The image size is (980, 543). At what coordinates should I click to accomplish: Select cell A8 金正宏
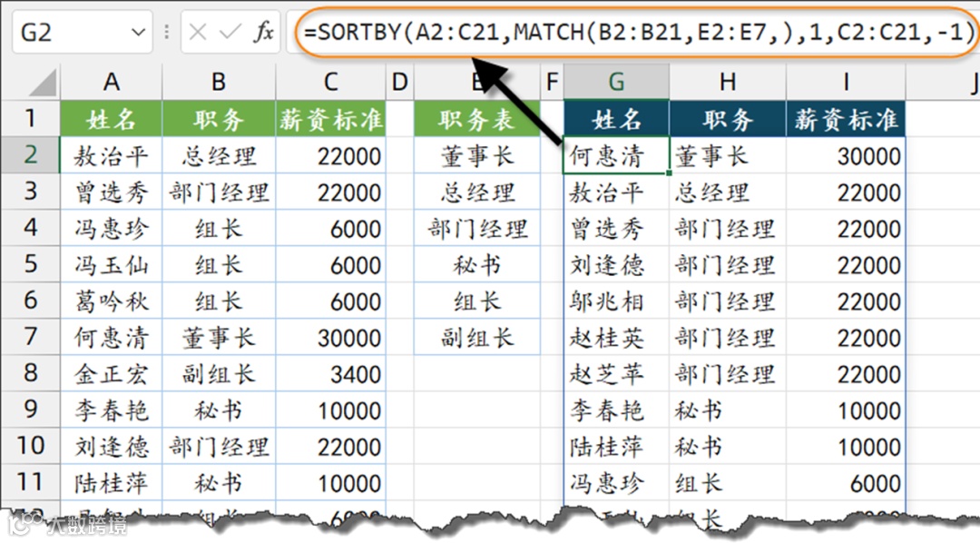click(x=112, y=373)
